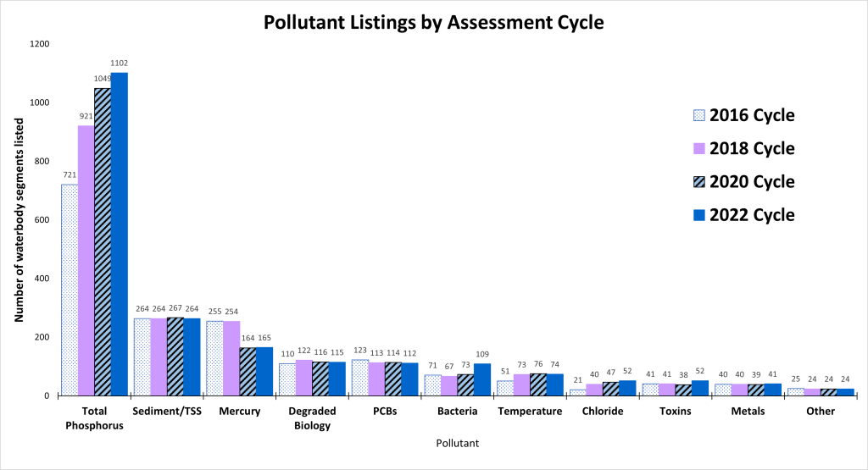Click the 2018 Total Phosphorus purple bar

click(86, 261)
